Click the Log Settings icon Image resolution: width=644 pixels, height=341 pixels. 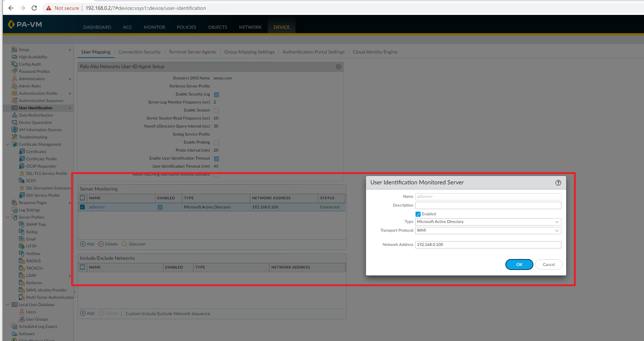point(15,210)
